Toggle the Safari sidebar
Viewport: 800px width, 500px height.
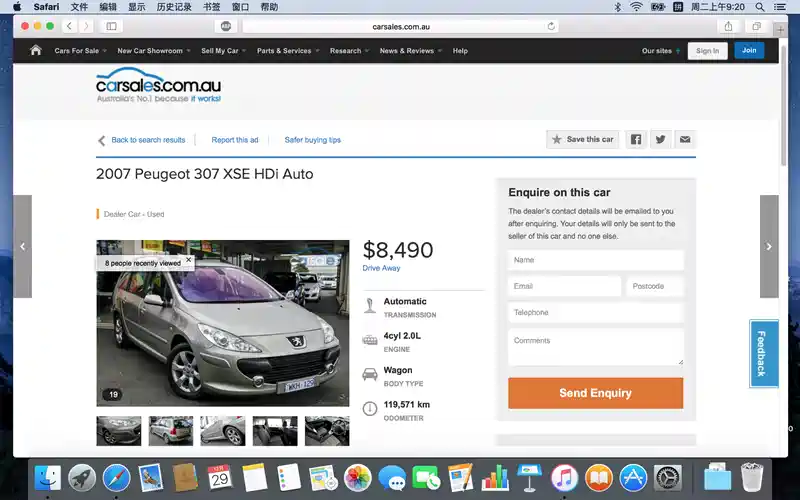coord(111,26)
